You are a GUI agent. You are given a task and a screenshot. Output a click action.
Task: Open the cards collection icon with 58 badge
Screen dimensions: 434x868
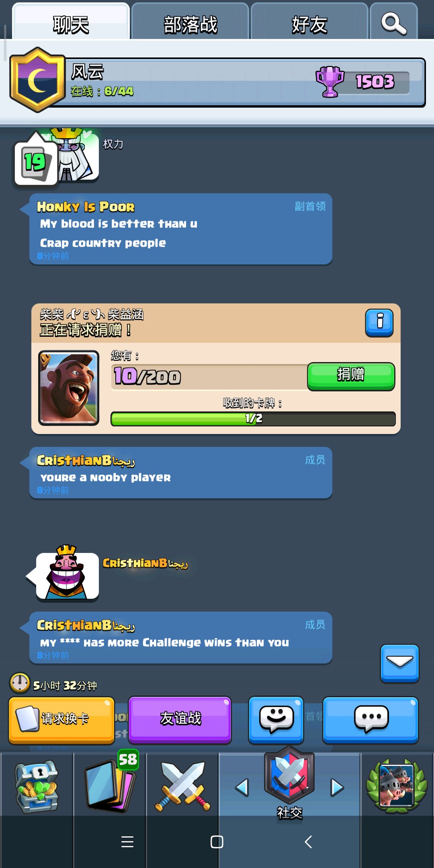[x=110, y=784]
